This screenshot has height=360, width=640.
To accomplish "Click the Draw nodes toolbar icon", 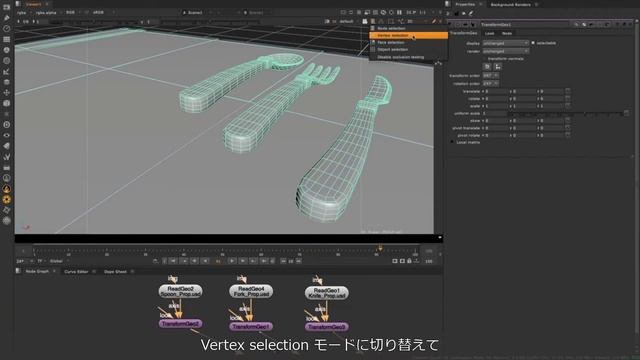I will tap(7, 18).
